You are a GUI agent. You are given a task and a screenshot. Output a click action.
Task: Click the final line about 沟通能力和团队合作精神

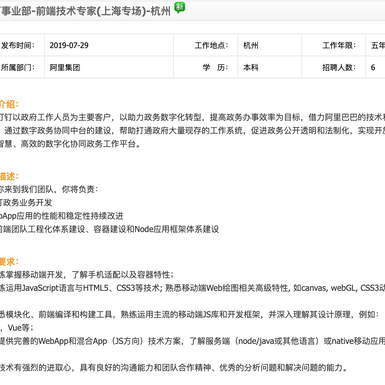pyautogui.click(x=174, y=368)
